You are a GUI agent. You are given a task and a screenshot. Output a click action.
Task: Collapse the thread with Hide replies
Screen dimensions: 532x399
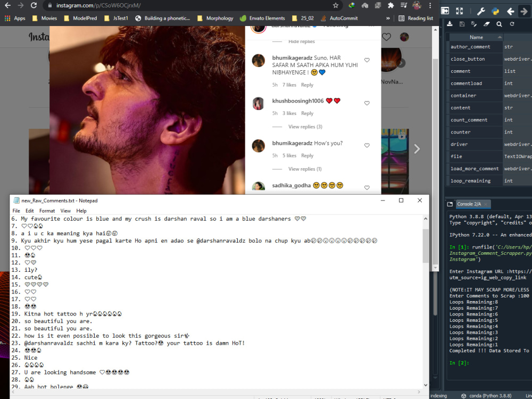(301, 41)
